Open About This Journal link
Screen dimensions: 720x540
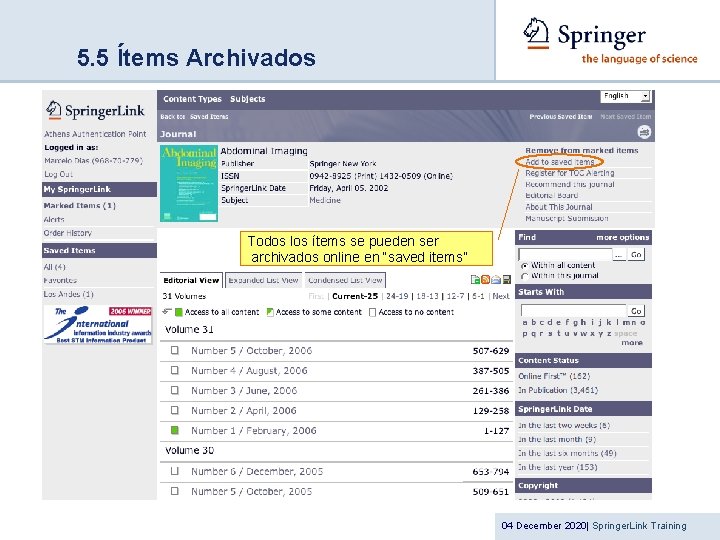[x=559, y=207]
